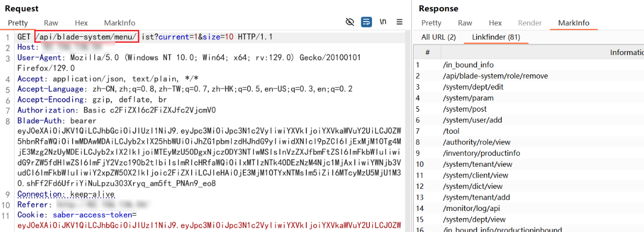The image size is (644, 232).
Task: Open the All URL (2) sub-tab
Action: point(438,37)
